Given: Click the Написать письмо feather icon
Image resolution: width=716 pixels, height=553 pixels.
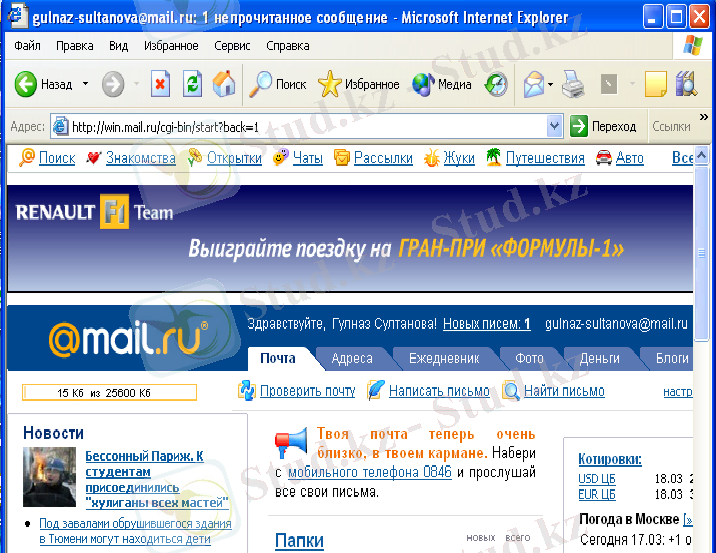Looking at the screenshot, I should point(376,390).
